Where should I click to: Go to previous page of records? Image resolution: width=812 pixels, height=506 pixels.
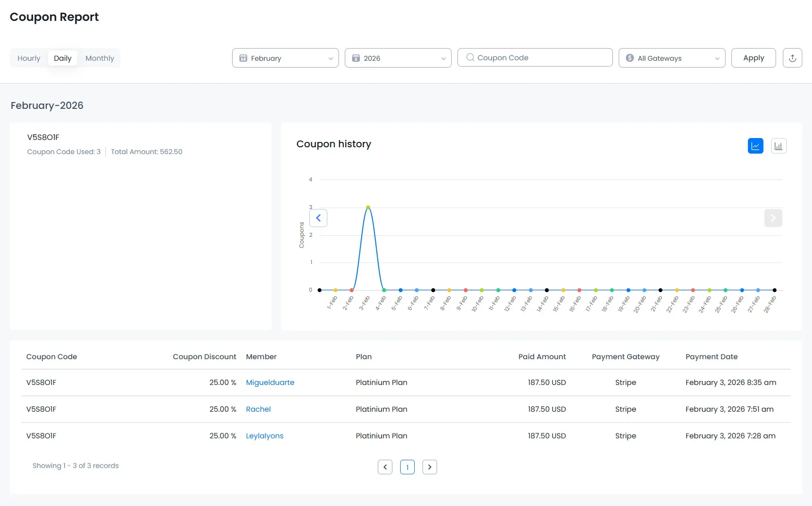point(385,467)
